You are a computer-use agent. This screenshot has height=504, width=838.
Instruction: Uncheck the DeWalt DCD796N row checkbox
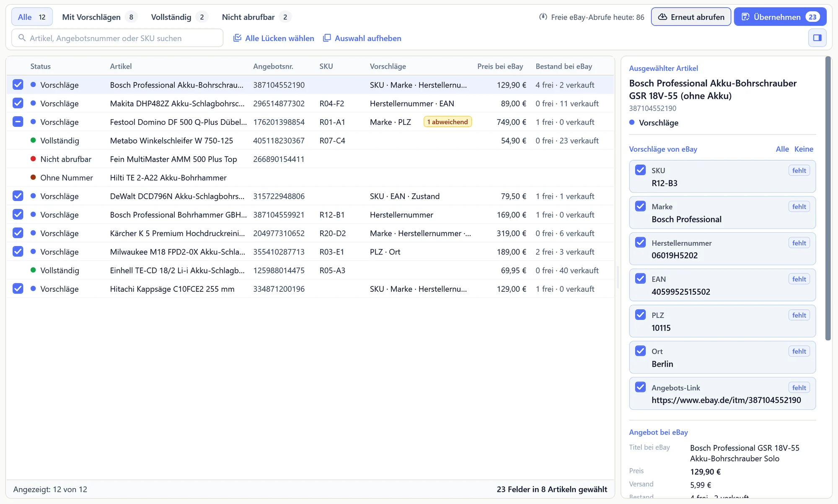(x=18, y=196)
